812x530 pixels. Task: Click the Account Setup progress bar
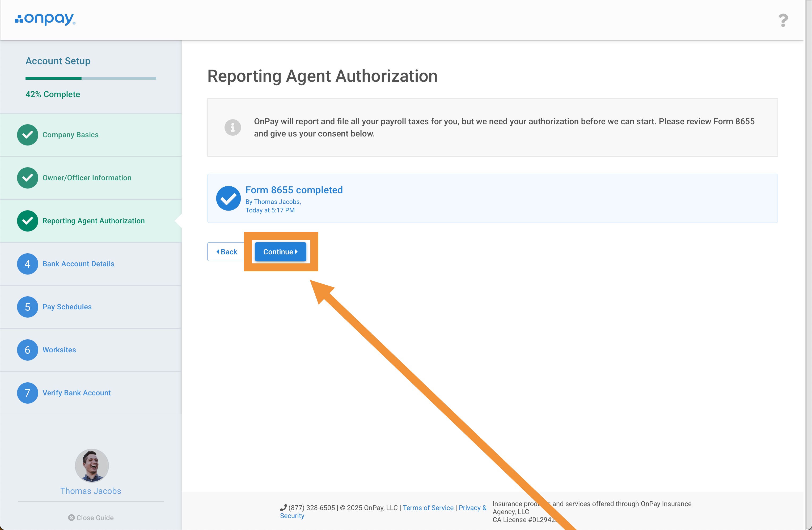pyautogui.click(x=91, y=78)
